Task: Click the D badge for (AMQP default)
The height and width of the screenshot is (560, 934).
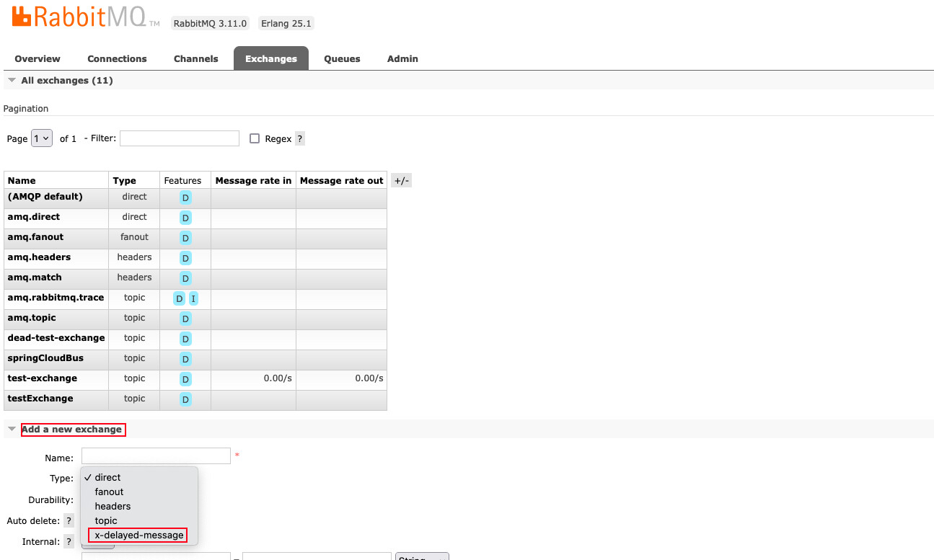Action: tap(185, 197)
